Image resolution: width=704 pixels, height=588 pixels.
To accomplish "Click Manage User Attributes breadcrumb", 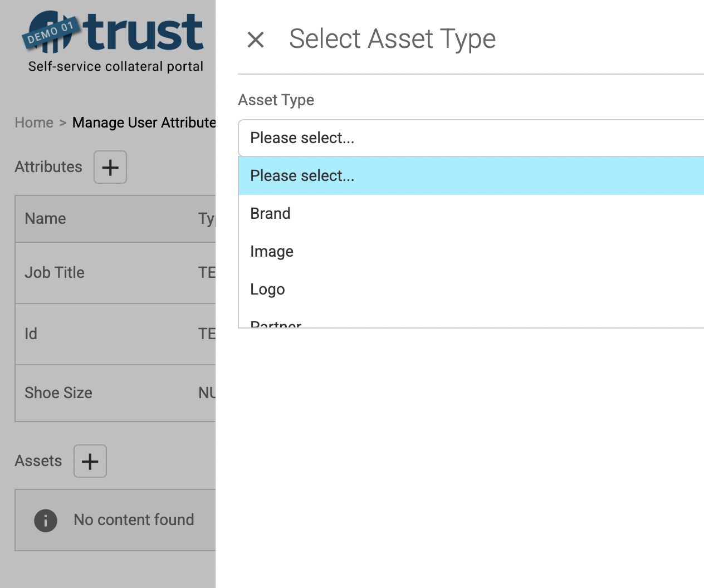I will pyautogui.click(x=144, y=122).
